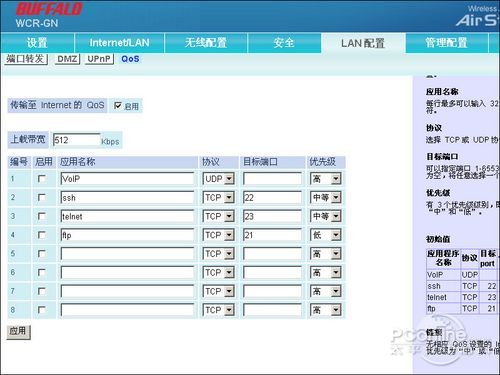Click the 上载带宽 512 input field

tap(77, 140)
